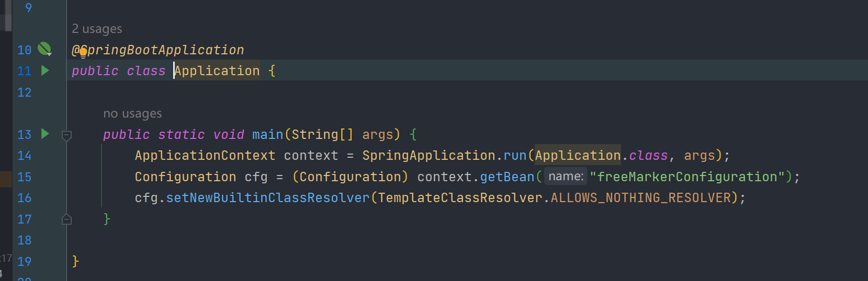Click the getBean method call
The image size is (868, 281).
point(507,177)
